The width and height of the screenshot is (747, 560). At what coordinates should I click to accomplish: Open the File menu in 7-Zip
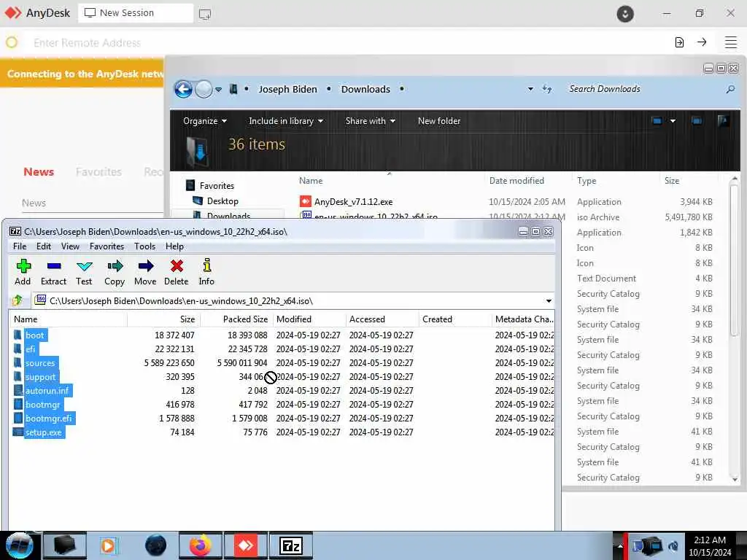coord(20,246)
